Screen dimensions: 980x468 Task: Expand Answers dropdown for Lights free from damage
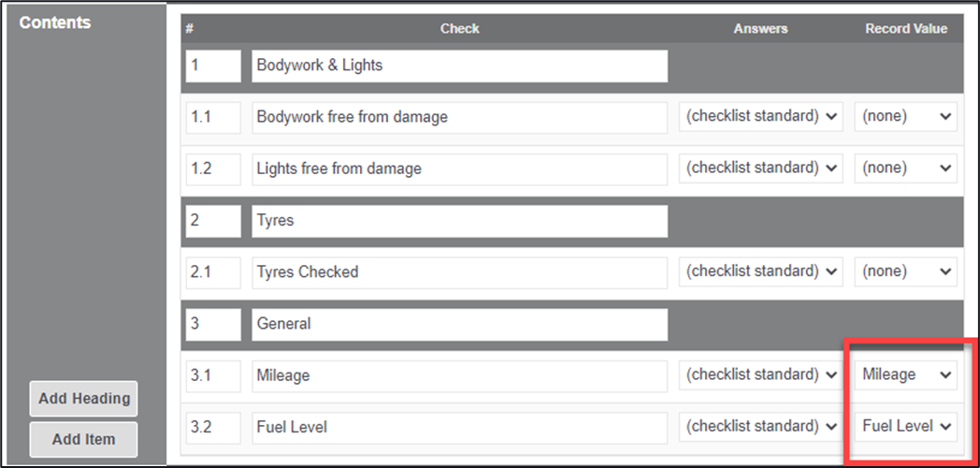[x=761, y=168]
